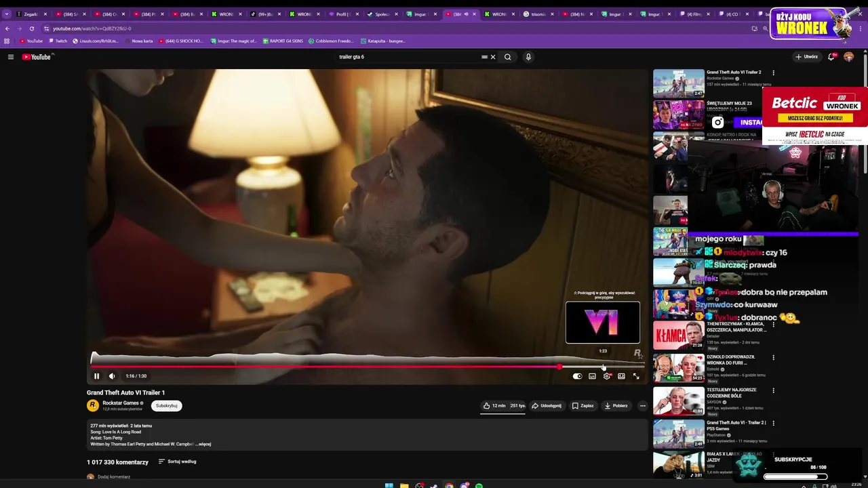The width and height of the screenshot is (868, 488).
Task: Click the search box containing 'trailer gta 6'
Action: click(407, 57)
